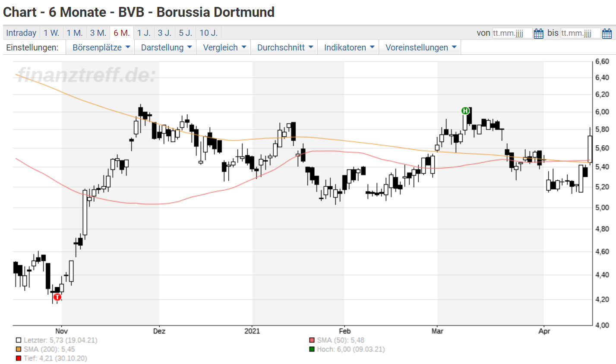Screen dimensions: 616x364
Task: Select the 6 M. time range tab
Action: [x=122, y=33]
